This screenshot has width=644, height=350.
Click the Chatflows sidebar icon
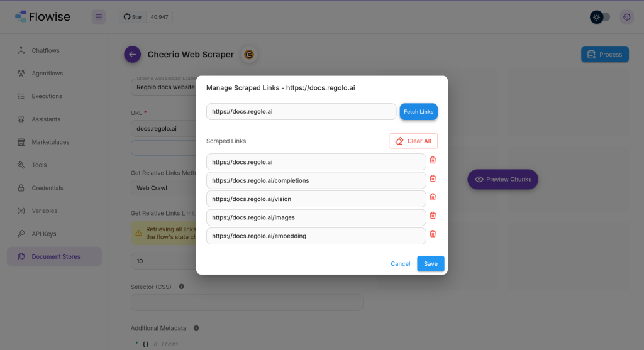click(x=21, y=50)
